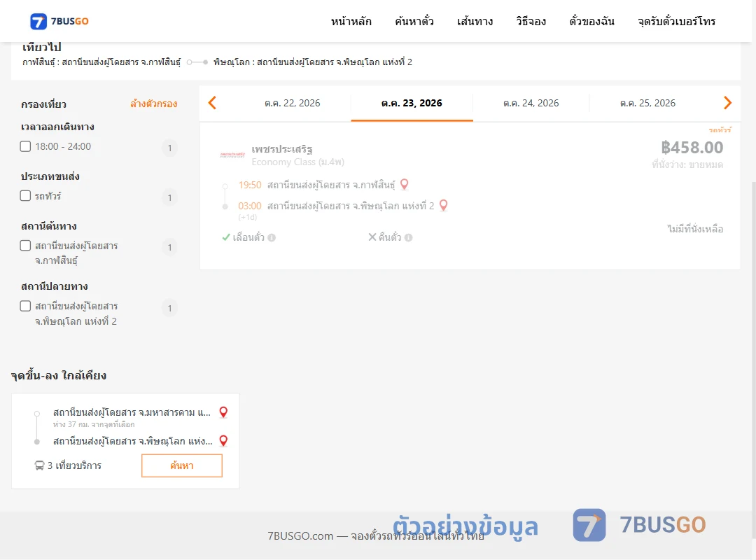Viewport: 756px width, 560px height.
Task: Show info icon next to คืนตั๋ว
Action: pyautogui.click(x=408, y=237)
